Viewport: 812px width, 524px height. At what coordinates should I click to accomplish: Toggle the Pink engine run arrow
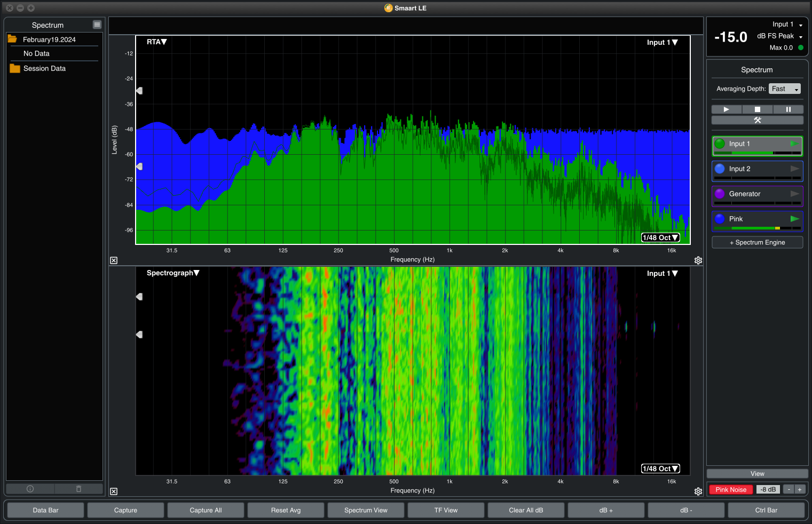click(794, 219)
